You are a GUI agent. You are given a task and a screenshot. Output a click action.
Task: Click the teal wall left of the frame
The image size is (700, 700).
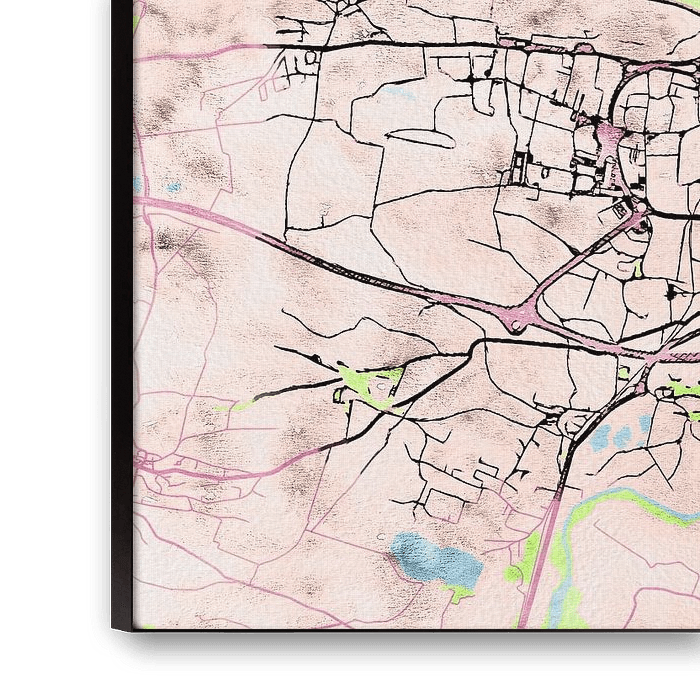coord(45,300)
